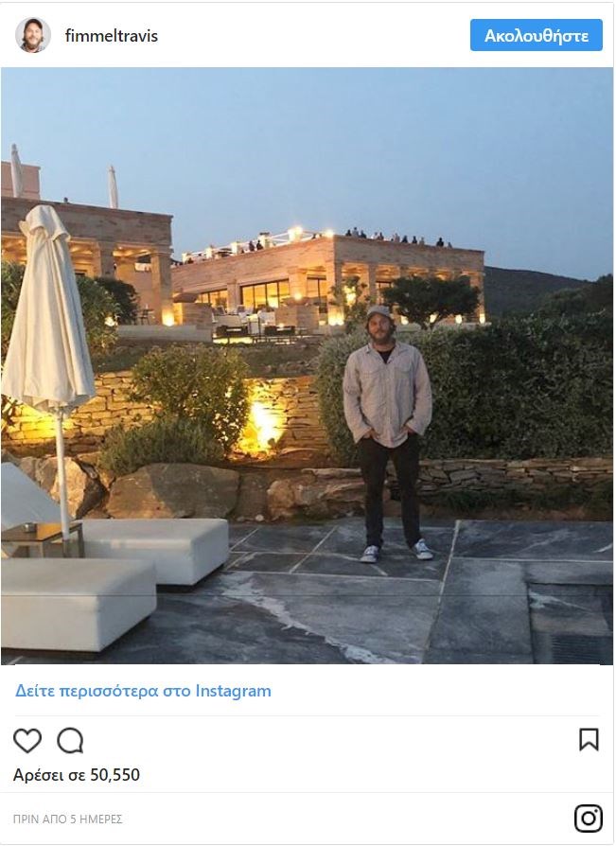Save the post with the bookmark icon
Viewport: 616px width, 846px height.
click(589, 740)
